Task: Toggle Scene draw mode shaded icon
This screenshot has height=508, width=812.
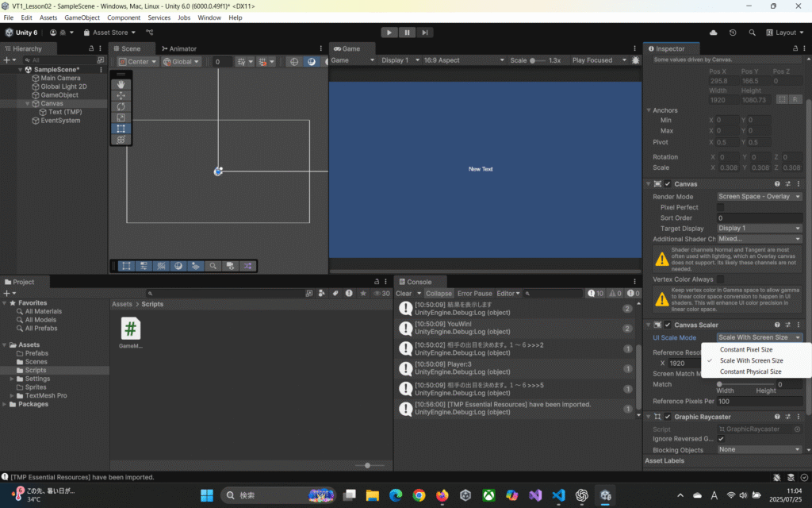Action: tap(311, 62)
